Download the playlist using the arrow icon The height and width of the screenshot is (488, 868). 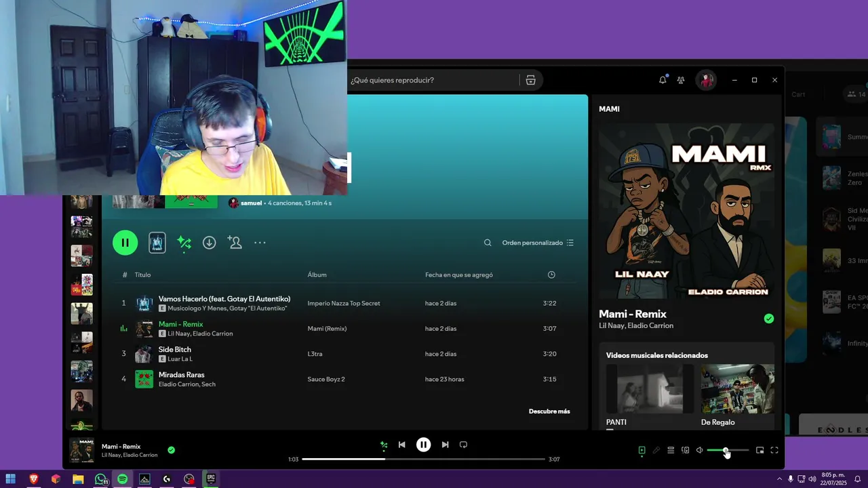pos(210,243)
